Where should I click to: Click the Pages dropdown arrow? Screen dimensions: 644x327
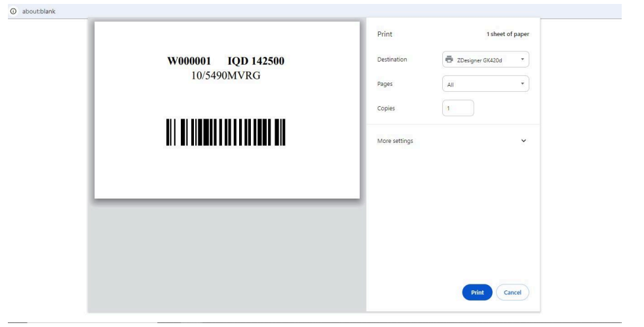522,84
